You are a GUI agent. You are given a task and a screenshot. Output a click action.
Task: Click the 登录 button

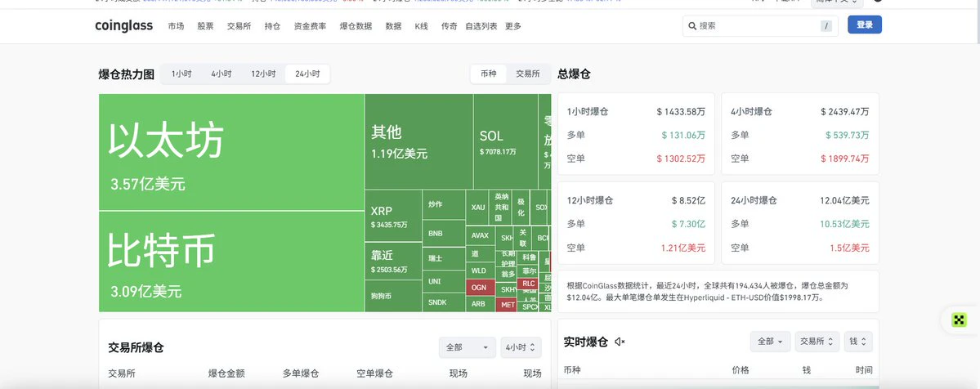pos(865,25)
